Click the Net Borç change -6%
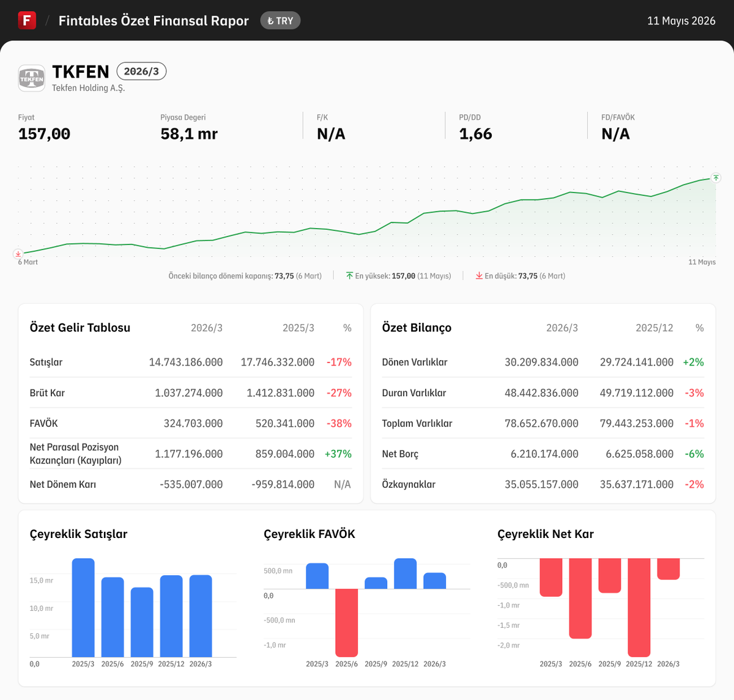734x700 pixels. click(695, 454)
